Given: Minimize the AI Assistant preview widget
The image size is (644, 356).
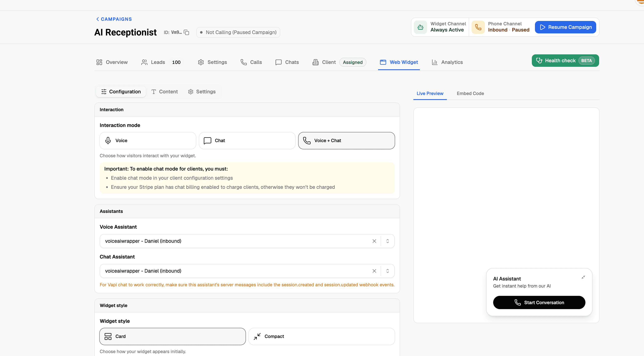Looking at the screenshot, I should (583, 277).
